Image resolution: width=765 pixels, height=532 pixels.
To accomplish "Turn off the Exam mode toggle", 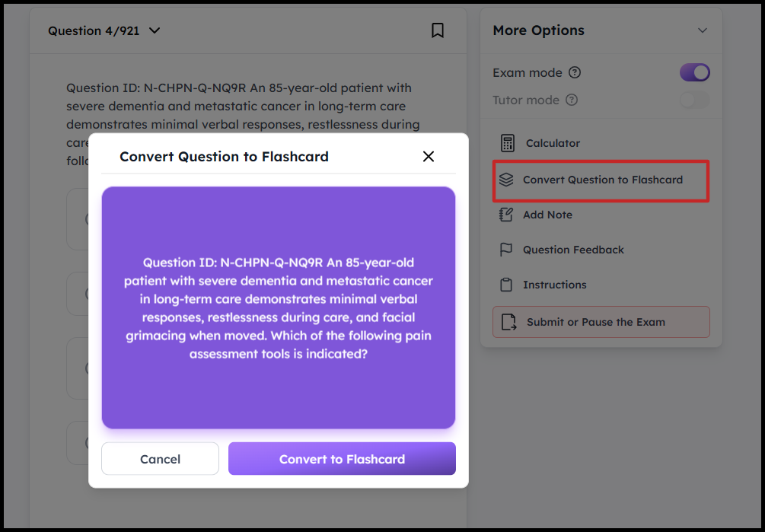I will 694,73.
